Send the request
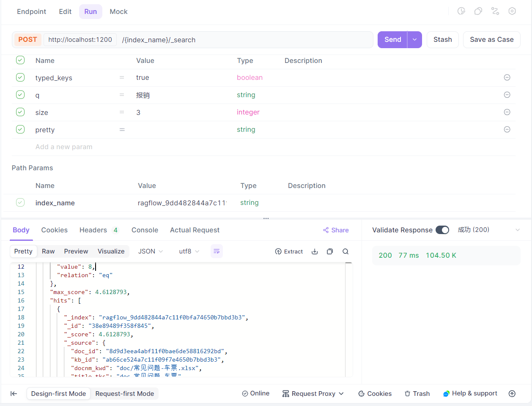The height and width of the screenshot is (406, 532). coord(392,40)
